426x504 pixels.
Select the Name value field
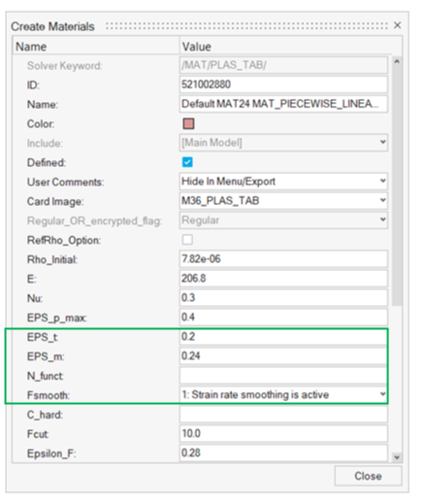point(283,104)
